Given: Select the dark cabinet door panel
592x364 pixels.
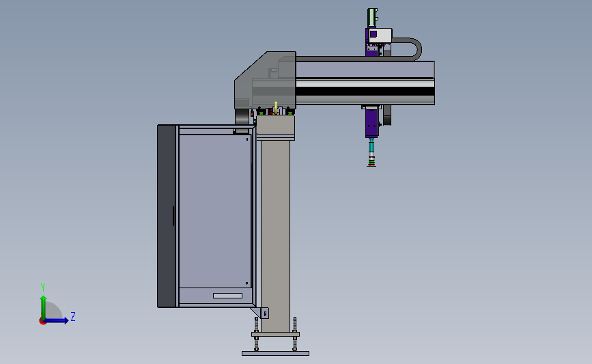Looking at the screenshot, I should [x=167, y=216].
